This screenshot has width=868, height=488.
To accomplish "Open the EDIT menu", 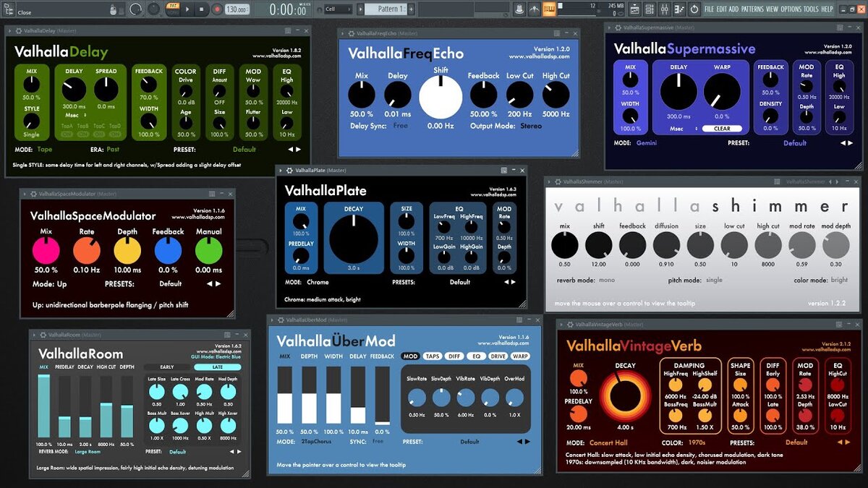I will tap(721, 9).
